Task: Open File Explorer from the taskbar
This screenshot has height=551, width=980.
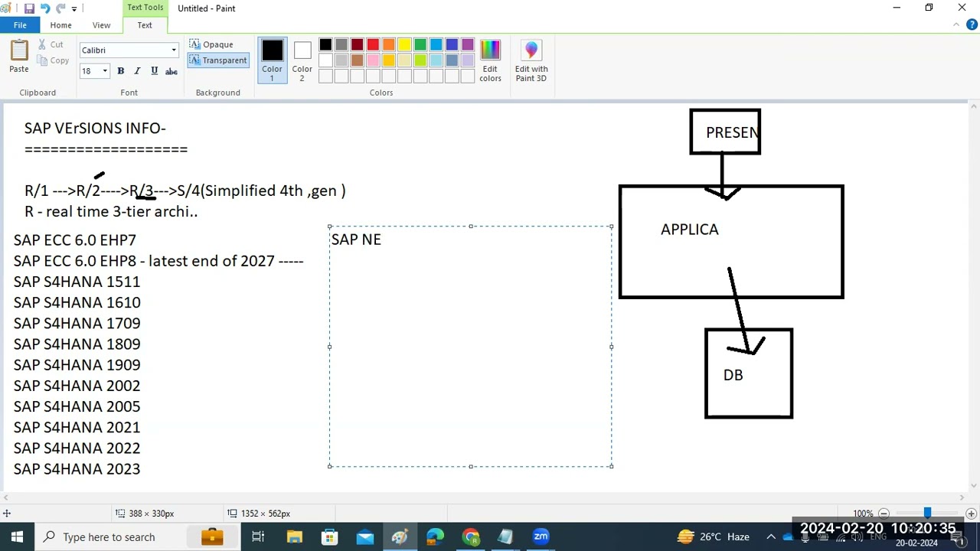Action: coord(294,536)
